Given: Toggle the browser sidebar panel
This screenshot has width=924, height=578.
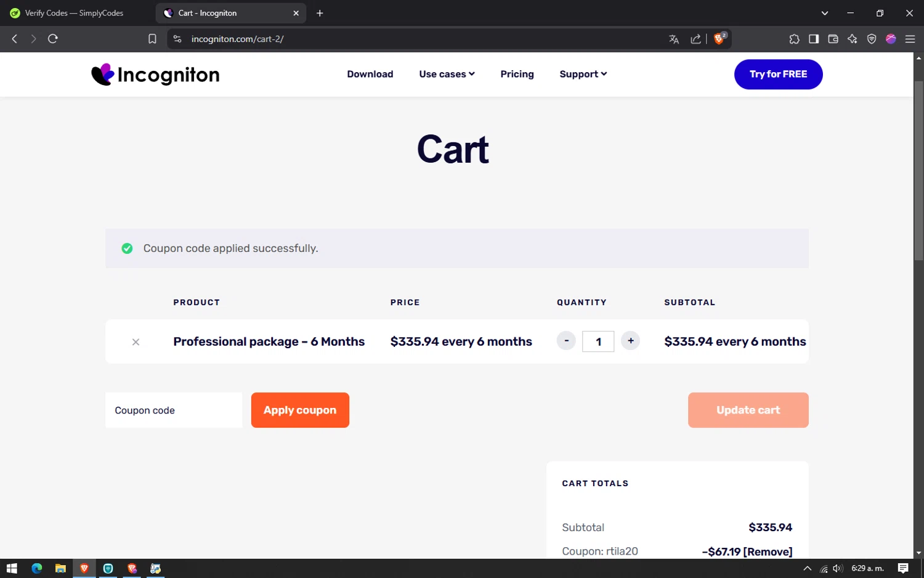Looking at the screenshot, I should [814, 39].
